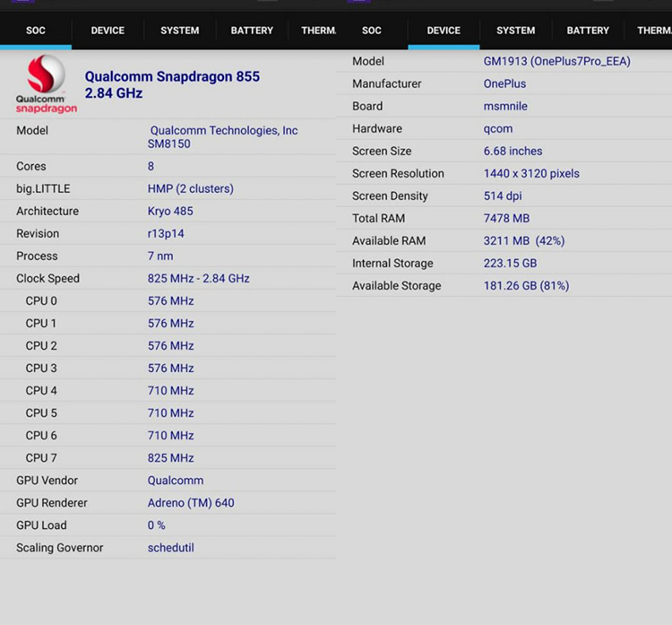This screenshot has height=625, width=672.
Task: Click the Board value 'msmnile'
Action: 505,107
